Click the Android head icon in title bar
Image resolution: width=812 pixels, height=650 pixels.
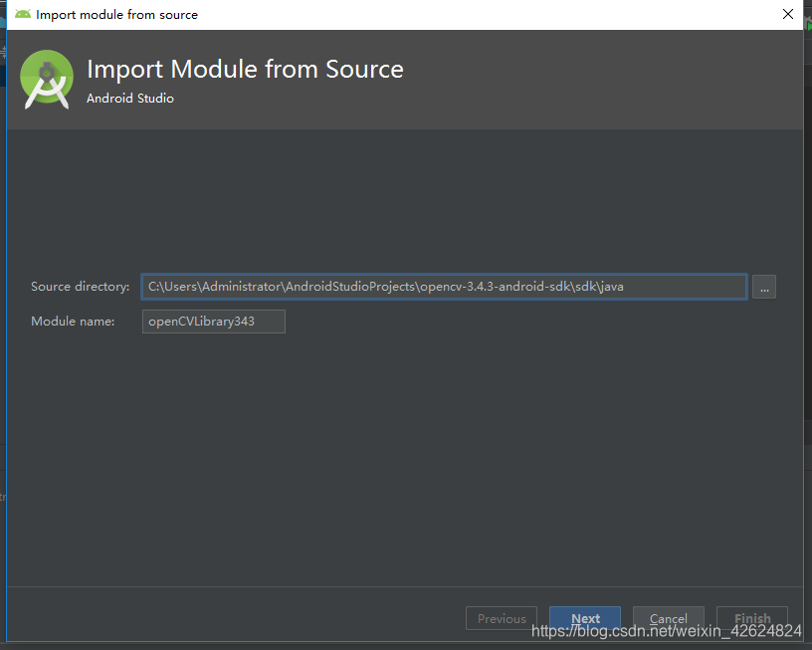click(23, 14)
